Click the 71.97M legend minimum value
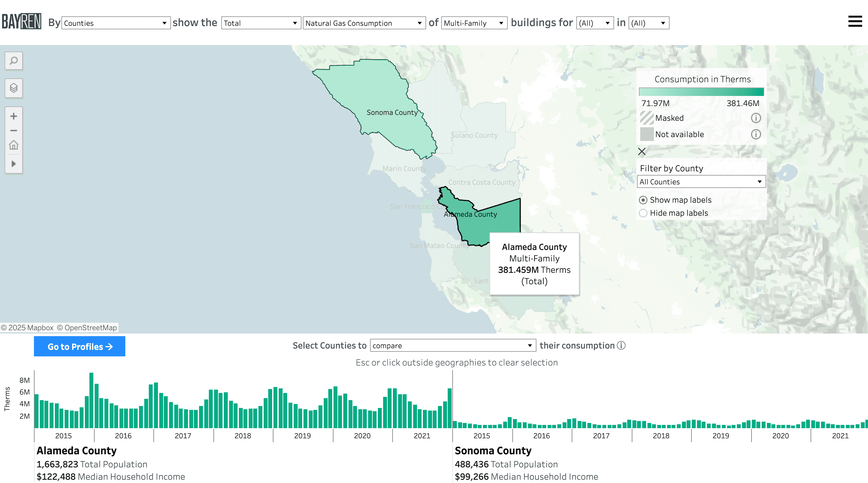868x483 pixels. 655,103
